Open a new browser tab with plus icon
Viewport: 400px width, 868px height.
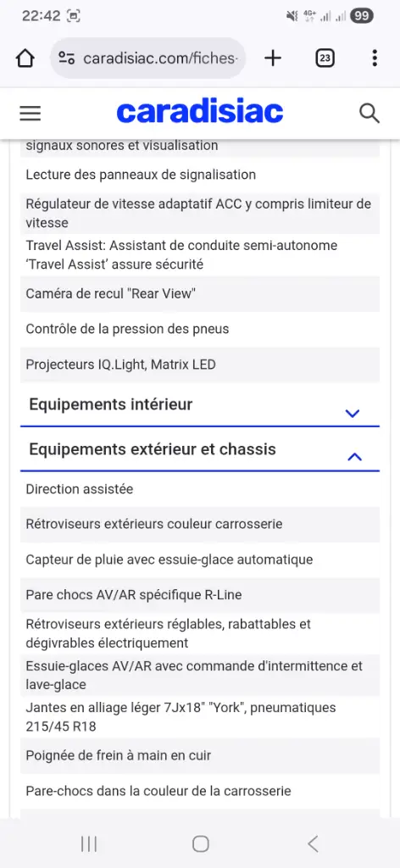pos(273,58)
